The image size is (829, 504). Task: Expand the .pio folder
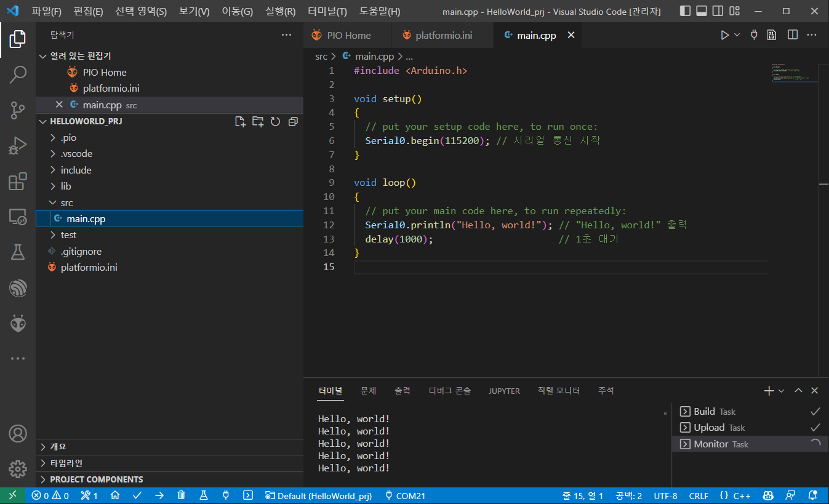(170, 138)
